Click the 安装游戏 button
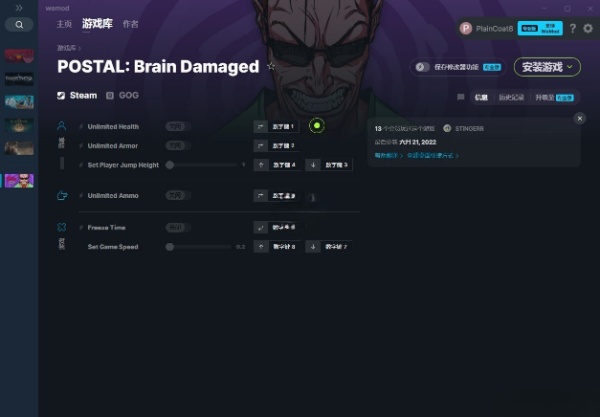600x417 pixels. point(547,67)
